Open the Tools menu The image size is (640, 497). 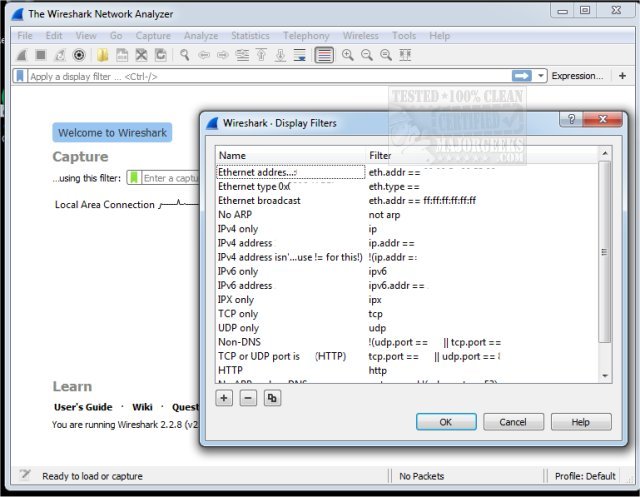coord(404,36)
